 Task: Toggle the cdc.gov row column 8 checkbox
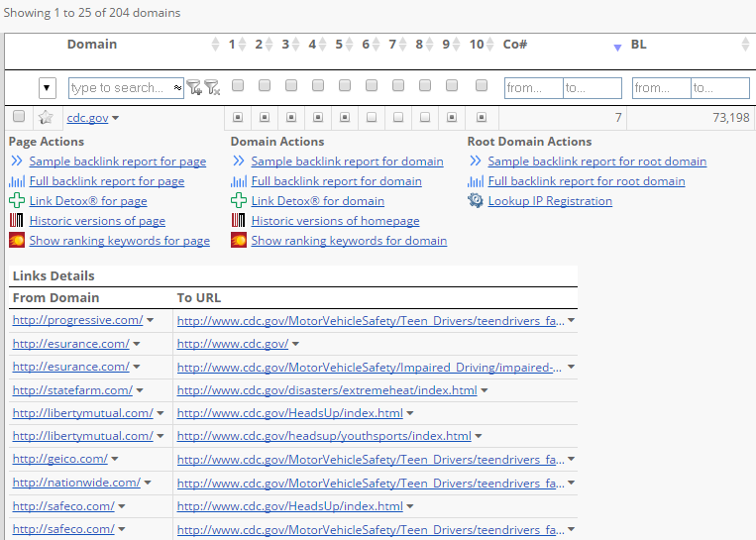pyautogui.click(x=425, y=117)
